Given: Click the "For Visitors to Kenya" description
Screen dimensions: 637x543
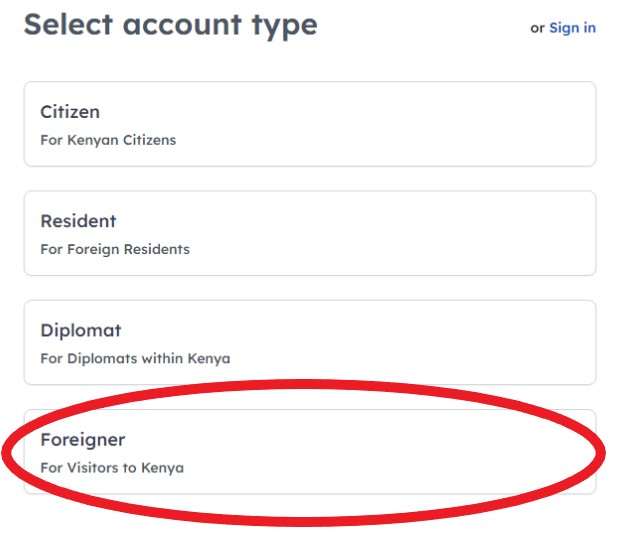Looking at the screenshot, I should tap(112, 467).
